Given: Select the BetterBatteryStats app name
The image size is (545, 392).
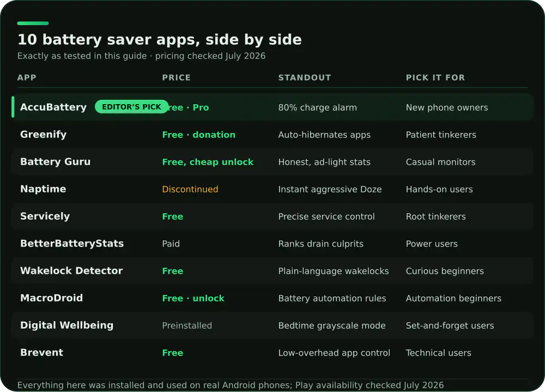Looking at the screenshot, I should [x=72, y=244].
